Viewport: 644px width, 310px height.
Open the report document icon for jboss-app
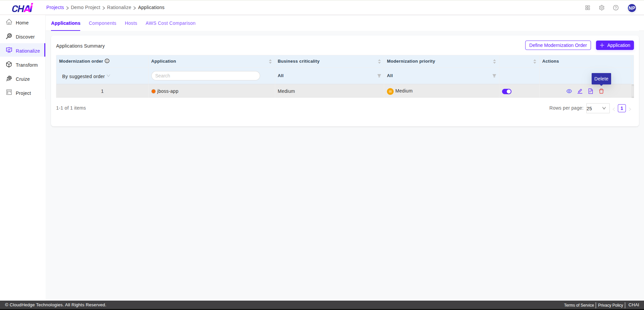pos(590,91)
